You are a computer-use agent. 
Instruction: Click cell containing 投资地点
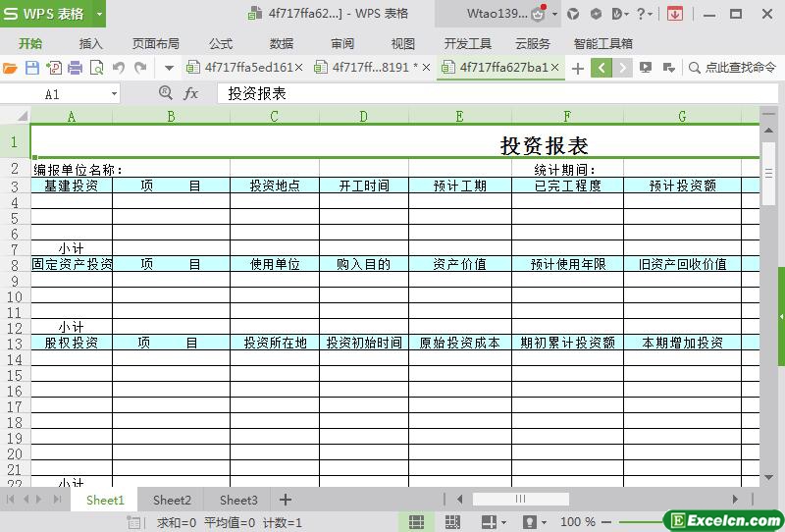275,186
